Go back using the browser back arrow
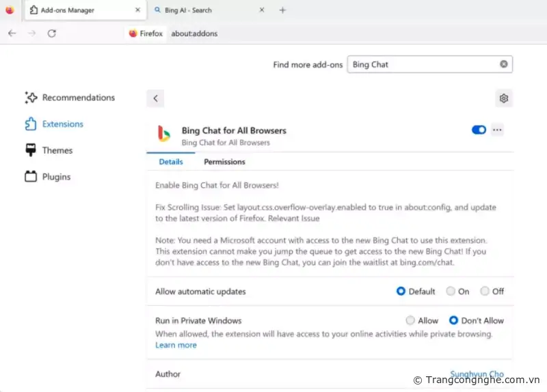This screenshot has width=547, height=392. [12, 33]
